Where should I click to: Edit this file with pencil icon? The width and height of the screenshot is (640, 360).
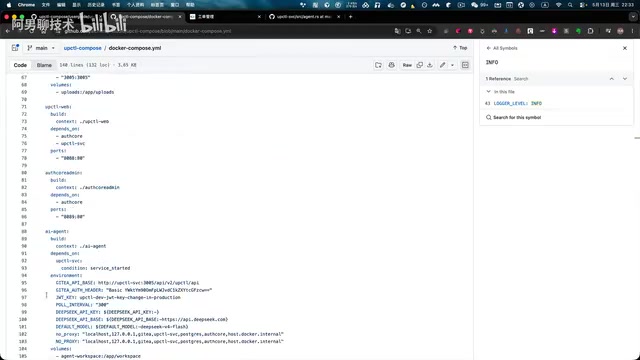[x=442, y=65]
